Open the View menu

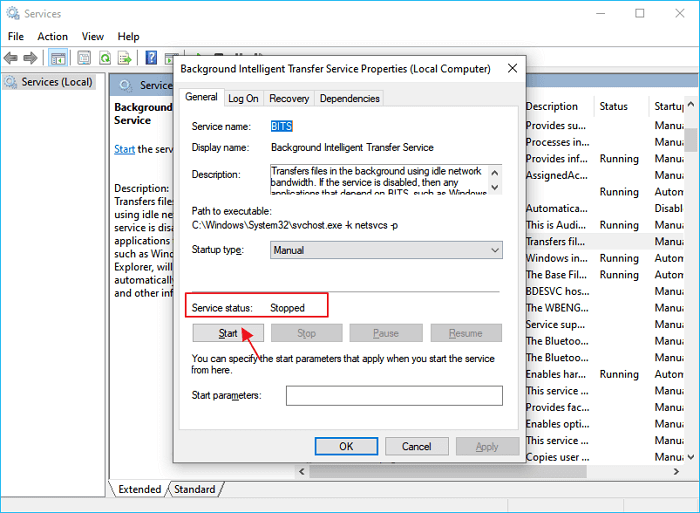(92, 36)
